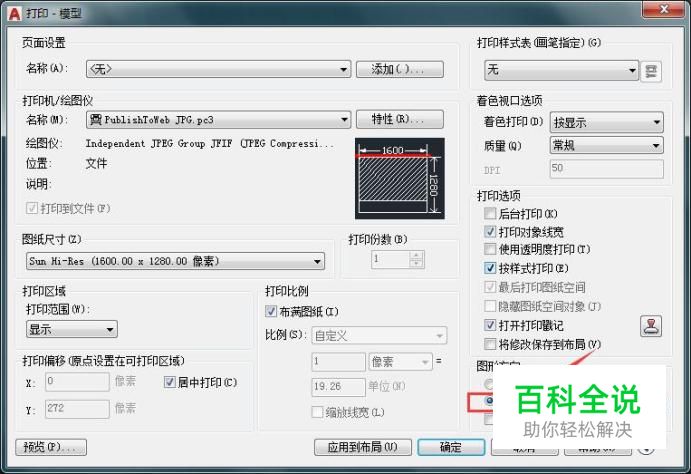Enable 将修改保存到布局 (V)
Image resolution: width=691 pixels, height=474 pixels.
(490, 344)
